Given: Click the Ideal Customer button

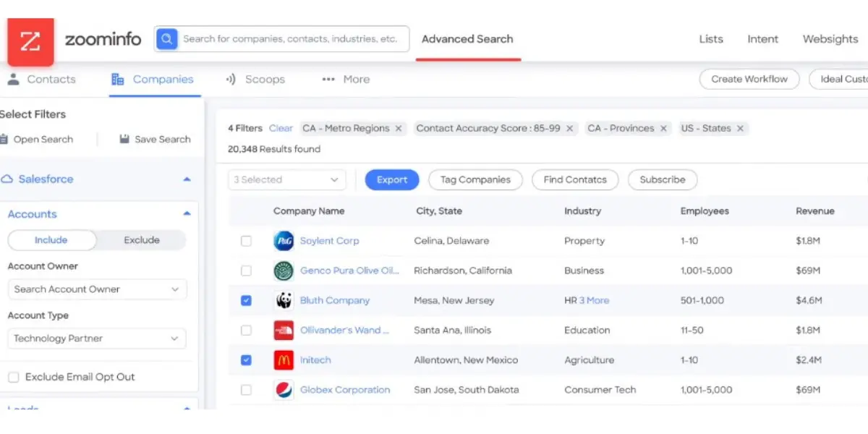Looking at the screenshot, I should point(839,80).
